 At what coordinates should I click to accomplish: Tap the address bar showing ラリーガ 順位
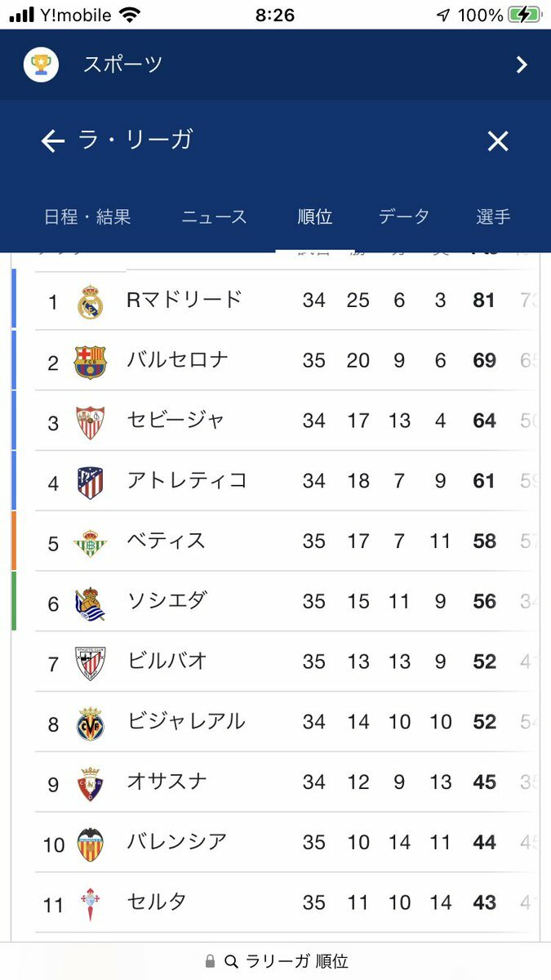point(276,961)
